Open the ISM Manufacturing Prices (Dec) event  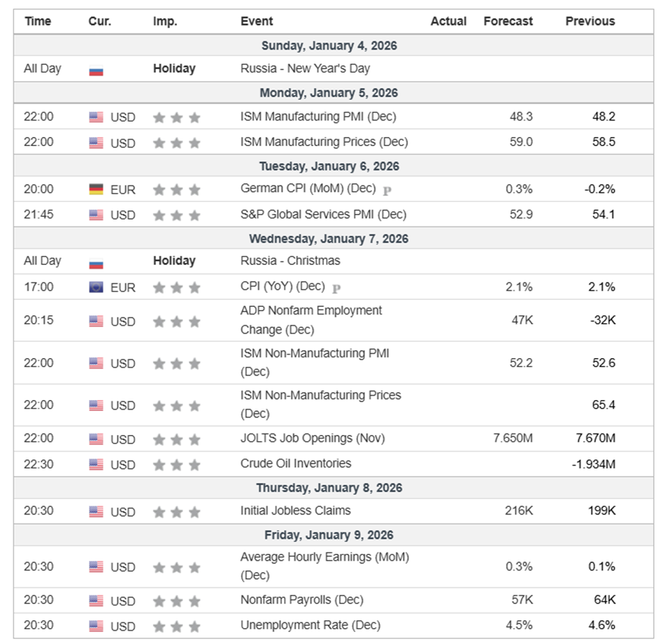click(324, 142)
